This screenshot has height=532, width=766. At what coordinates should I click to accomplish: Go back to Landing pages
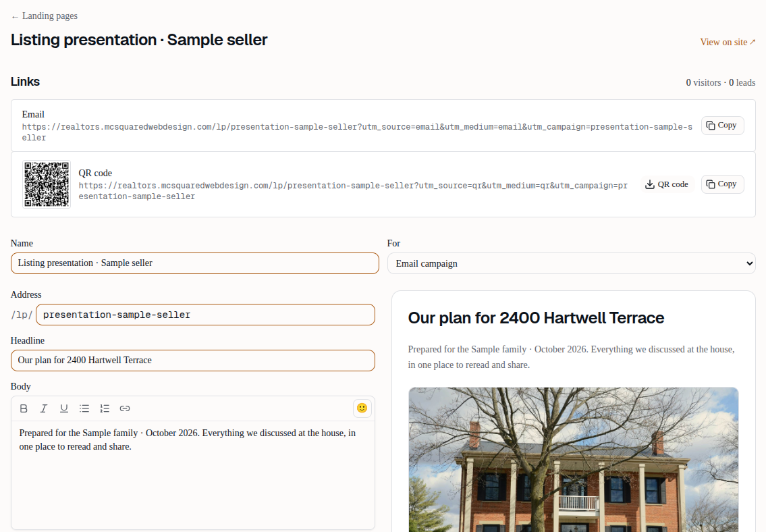[x=45, y=16]
